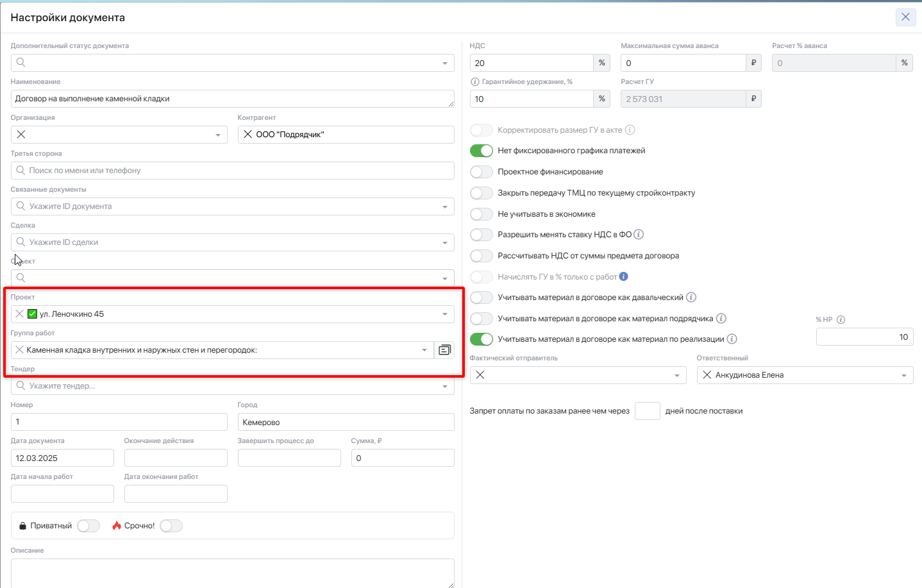Click the Дата документа field

62,458
